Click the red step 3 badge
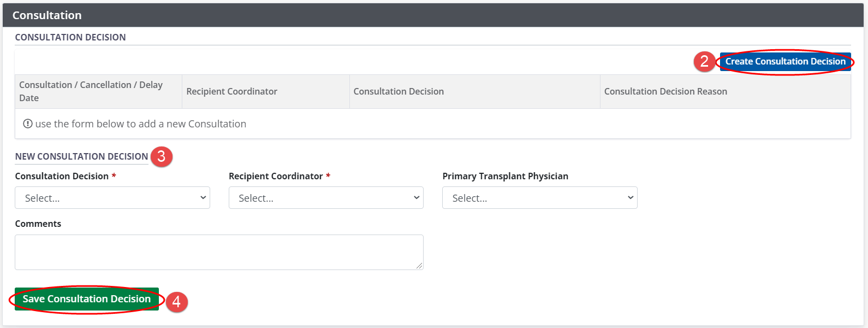Image resolution: width=868 pixels, height=328 pixels. [161, 156]
